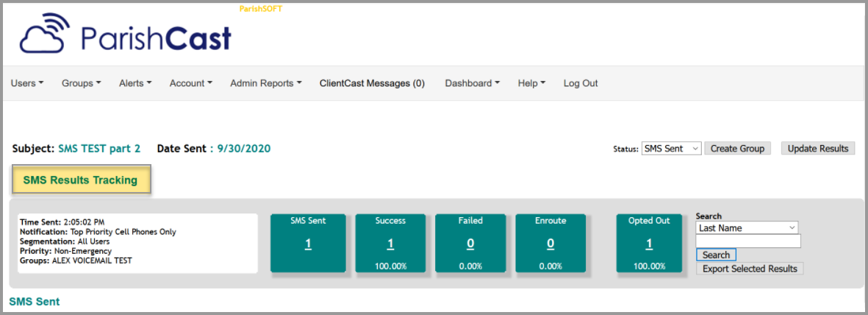Expand the Admin Reports menu
Viewport: 868px width, 315px height.
tap(266, 83)
